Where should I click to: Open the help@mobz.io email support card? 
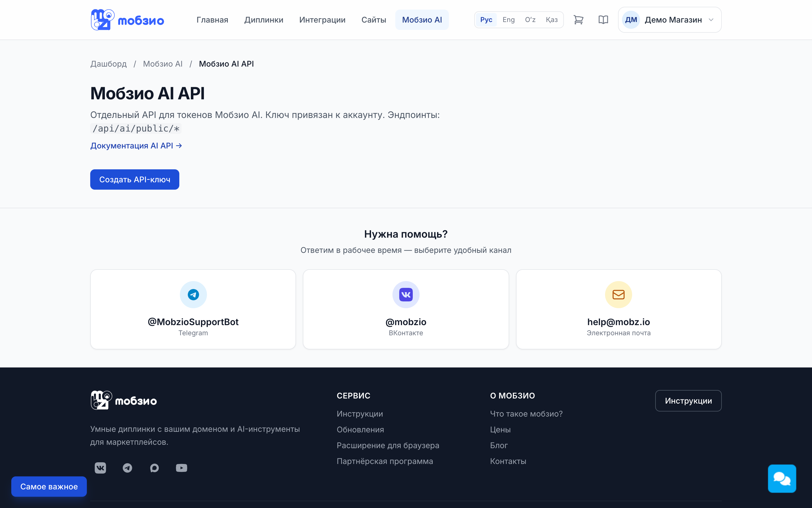(x=618, y=309)
